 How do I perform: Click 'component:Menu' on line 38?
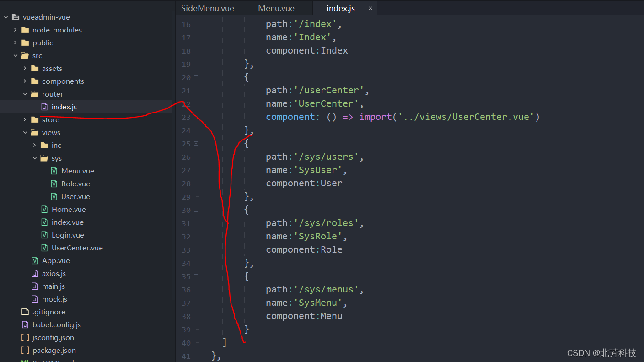[x=304, y=316]
